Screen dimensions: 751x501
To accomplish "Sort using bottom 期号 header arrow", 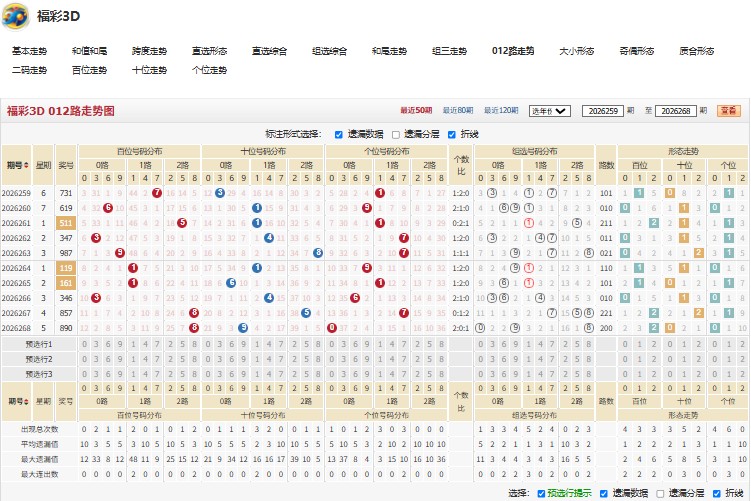I will point(26,401).
